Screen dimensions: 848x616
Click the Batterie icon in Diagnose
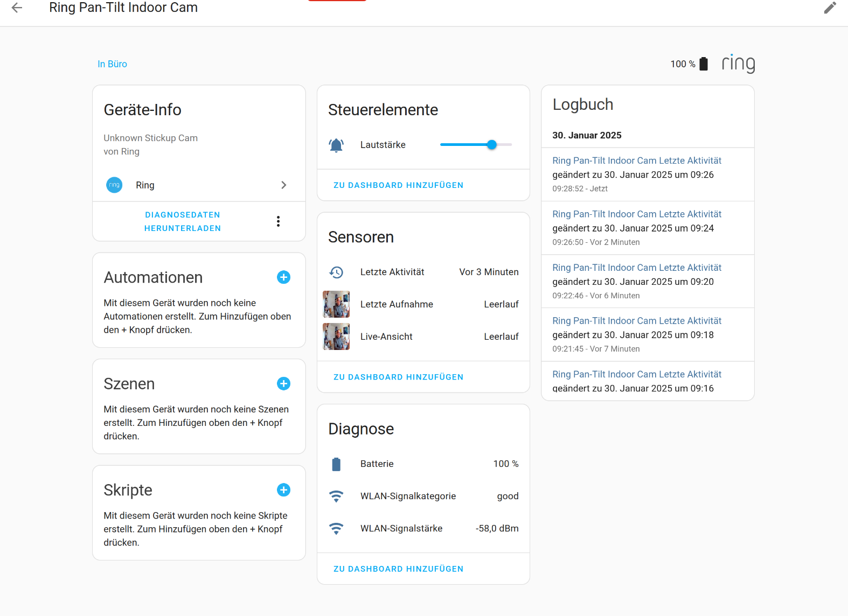336,464
